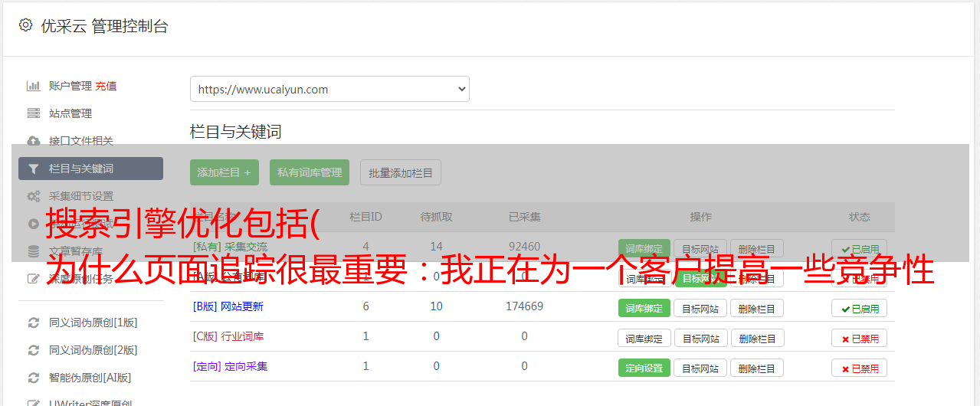Click 删除栏目 in the 定向采集 row
The width and height of the screenshot is (980, 406).
pos(757,368)
